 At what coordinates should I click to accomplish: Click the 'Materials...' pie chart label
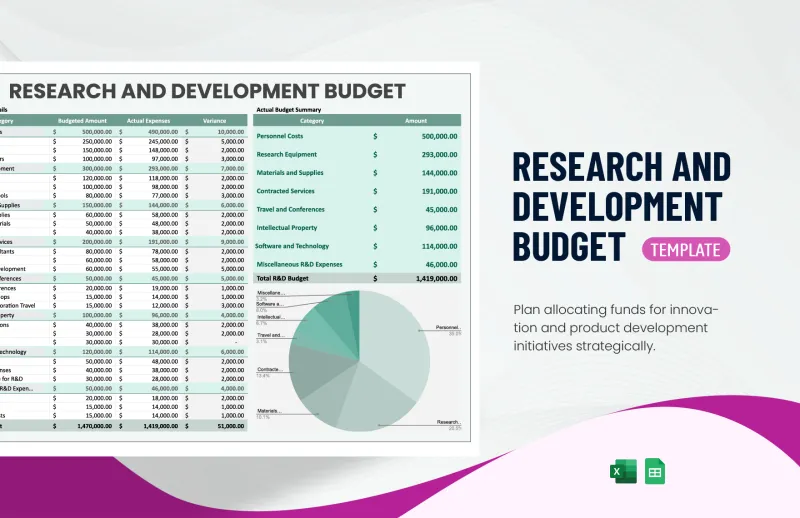(269, 411)
